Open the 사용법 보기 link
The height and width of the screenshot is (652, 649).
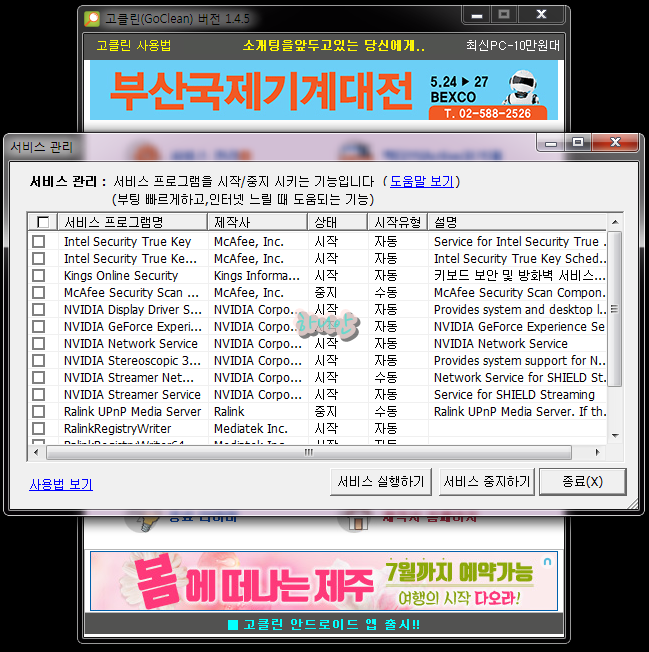pyautogui.click(x=61, y=484)
